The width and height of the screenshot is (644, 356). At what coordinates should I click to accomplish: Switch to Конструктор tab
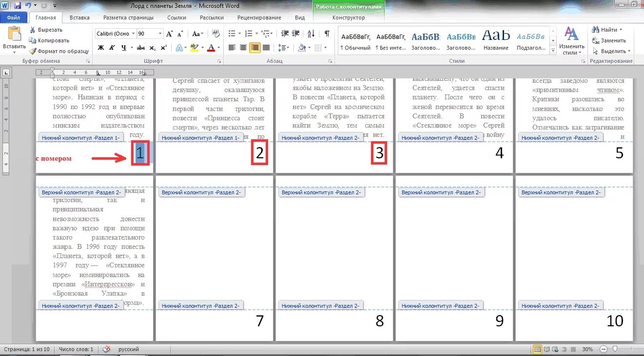click(x=349, y=18)
